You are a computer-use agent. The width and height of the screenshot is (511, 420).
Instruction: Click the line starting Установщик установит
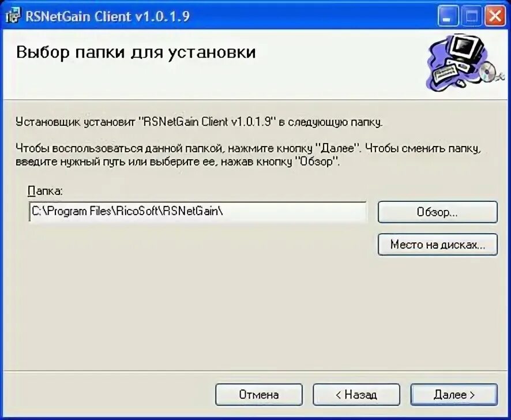[199, 122]
